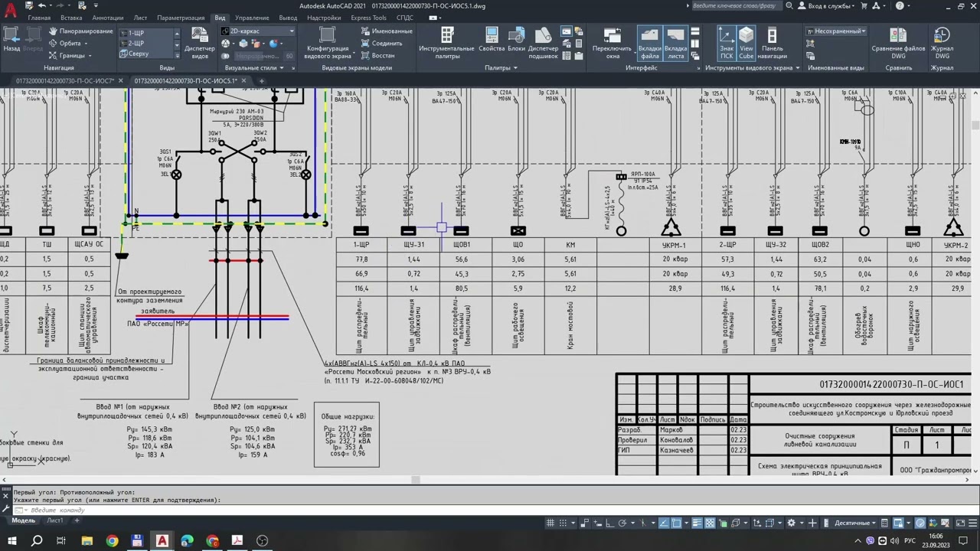Switch to the Лист1 layout tab
Screen dimensions: 980x551
click(55, 520)
